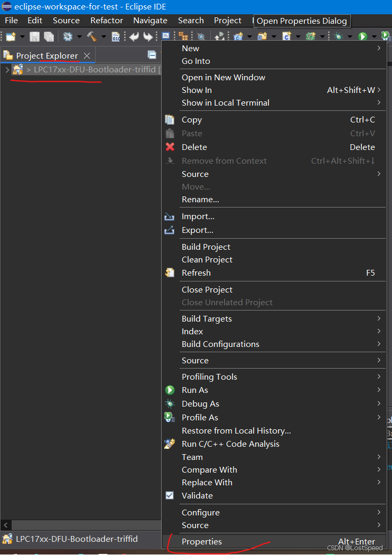The width and height of the screenshot is (392, 555).
Task: Expand Show in Local Terminal submenu
Action: 274,102
